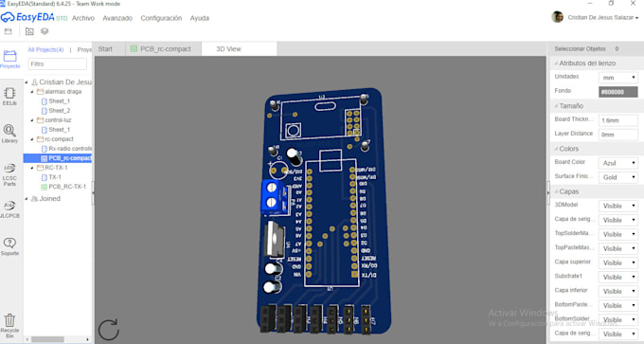Switch to the Start tab
The image size is (644, 344).
pyautogui.click(x=105, y=49)
